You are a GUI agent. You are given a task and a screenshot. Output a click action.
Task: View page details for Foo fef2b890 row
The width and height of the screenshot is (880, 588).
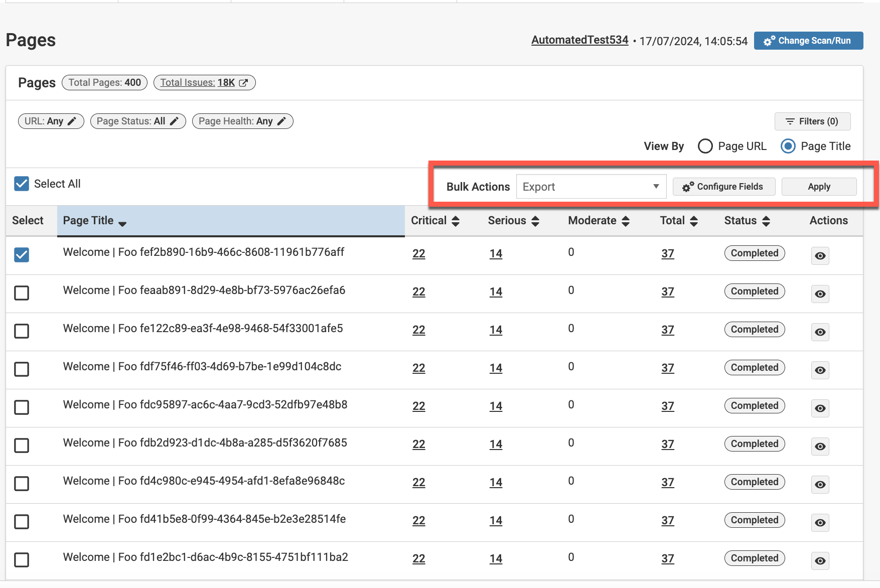(820, 256)
